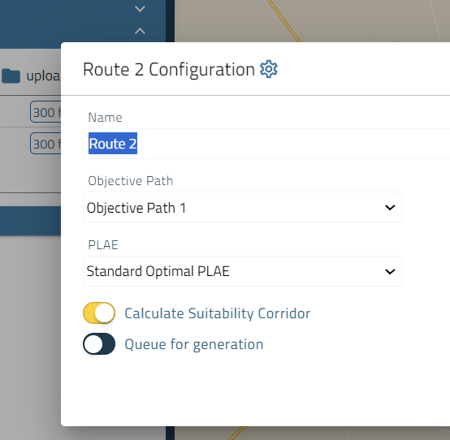Click the downward chevron in the blue header
Screen dimensions: 450x440
click(140, 9)
